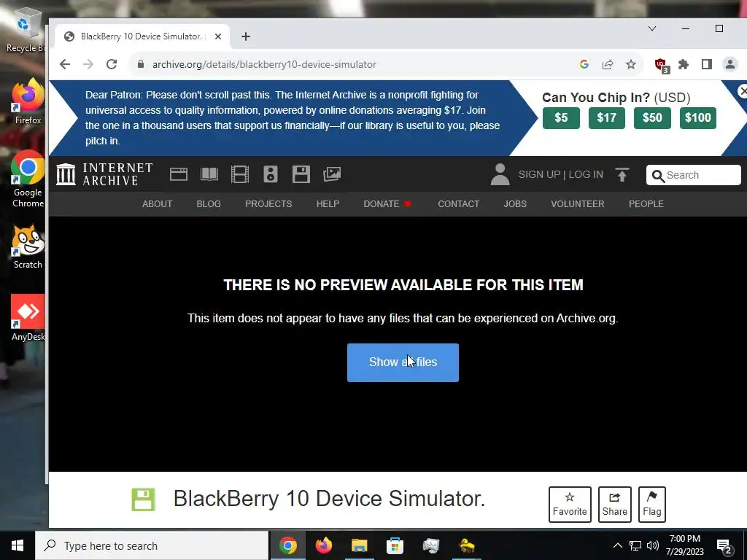Open the uBlock Origin extension icon
This screenshot has width=747, height=560.
[x=662, y=65]
